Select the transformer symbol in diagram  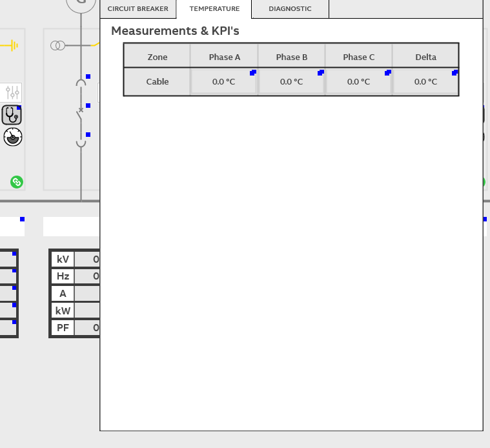click(58, 46)
